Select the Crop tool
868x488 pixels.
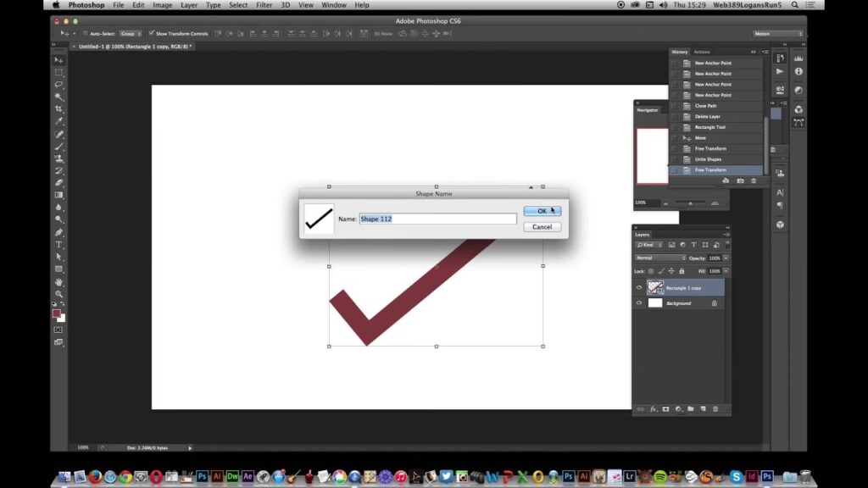point(58,109)
